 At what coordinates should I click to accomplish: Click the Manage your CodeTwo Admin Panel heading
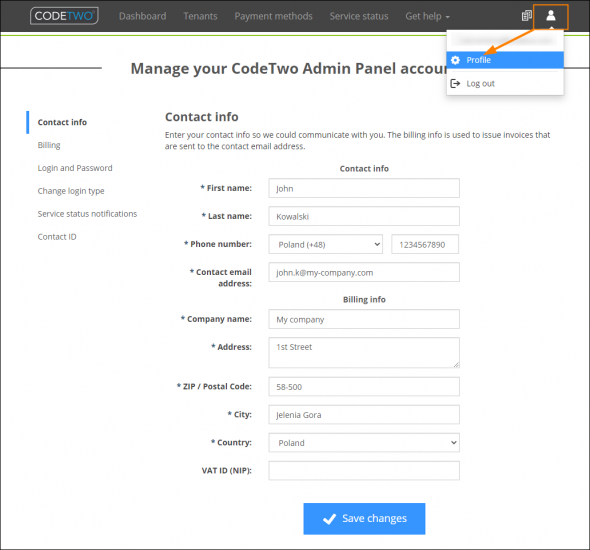pos(289,68)
